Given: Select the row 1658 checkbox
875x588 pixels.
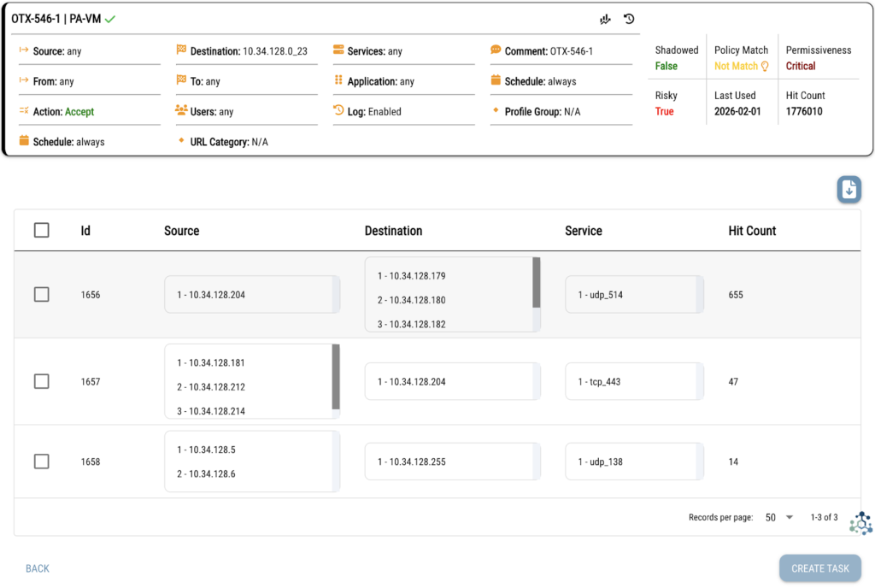Looking at the screenshot, I should [41, 462].
